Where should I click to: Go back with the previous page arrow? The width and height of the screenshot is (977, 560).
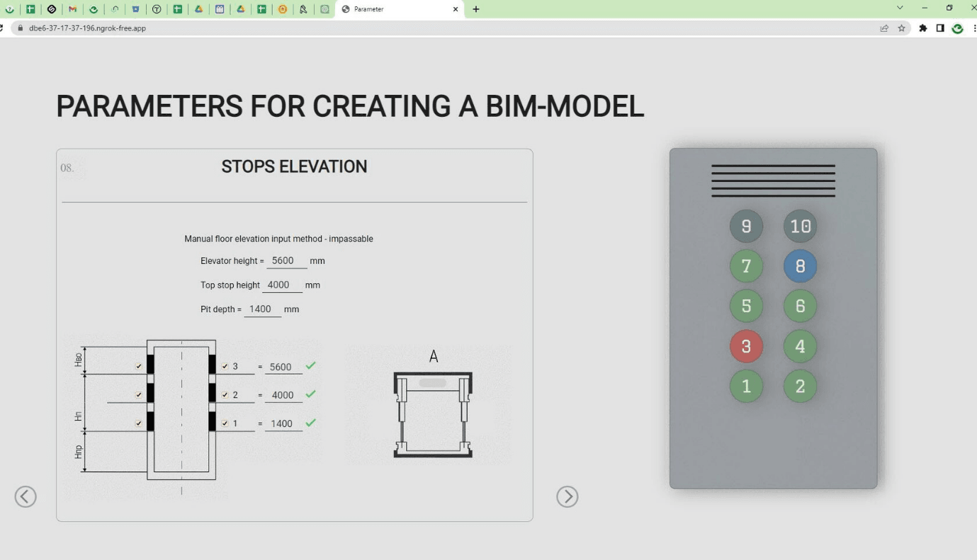pos(26,497)
